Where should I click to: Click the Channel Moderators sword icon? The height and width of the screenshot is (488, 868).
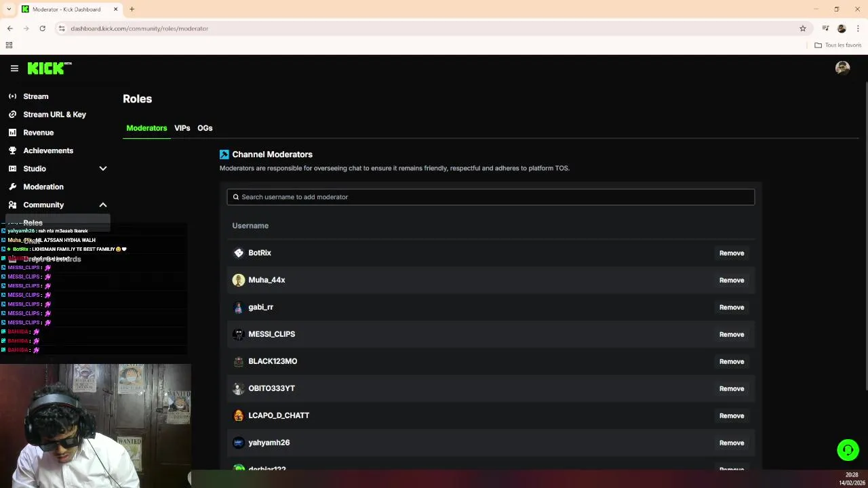click(224, 155)
